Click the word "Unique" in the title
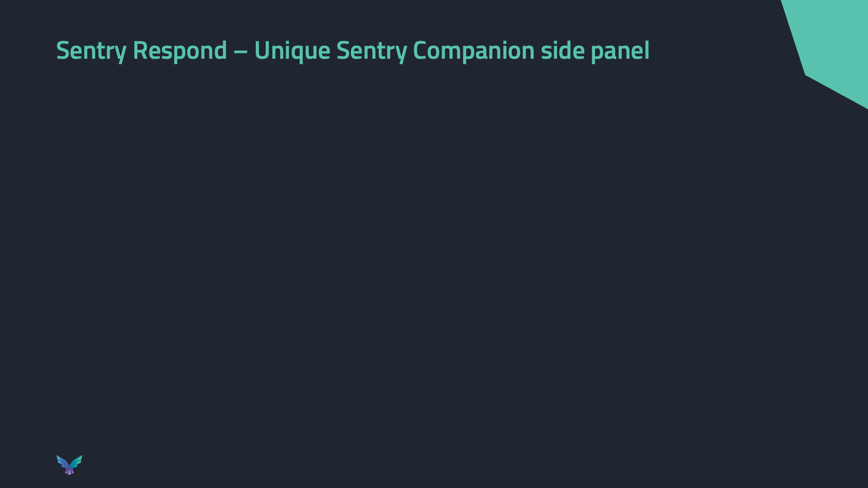868x488 pixels. click(292, 50)
